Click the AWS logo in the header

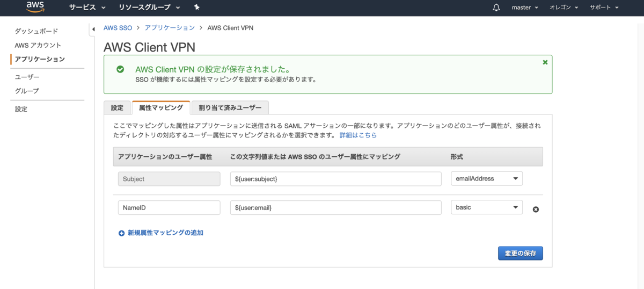tap(35, 8)
